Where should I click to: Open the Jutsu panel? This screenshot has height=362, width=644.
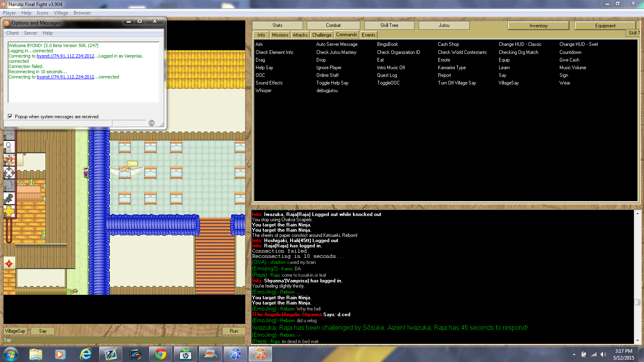444,25
